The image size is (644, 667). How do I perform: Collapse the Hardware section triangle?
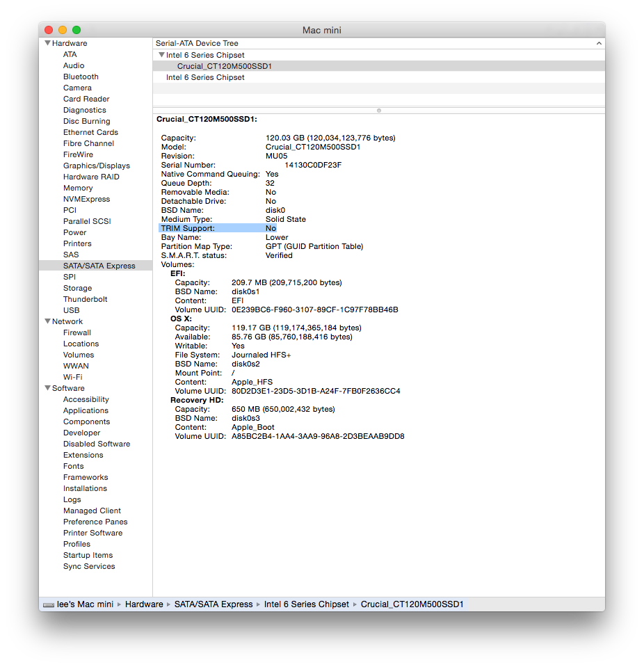point(48,43)
